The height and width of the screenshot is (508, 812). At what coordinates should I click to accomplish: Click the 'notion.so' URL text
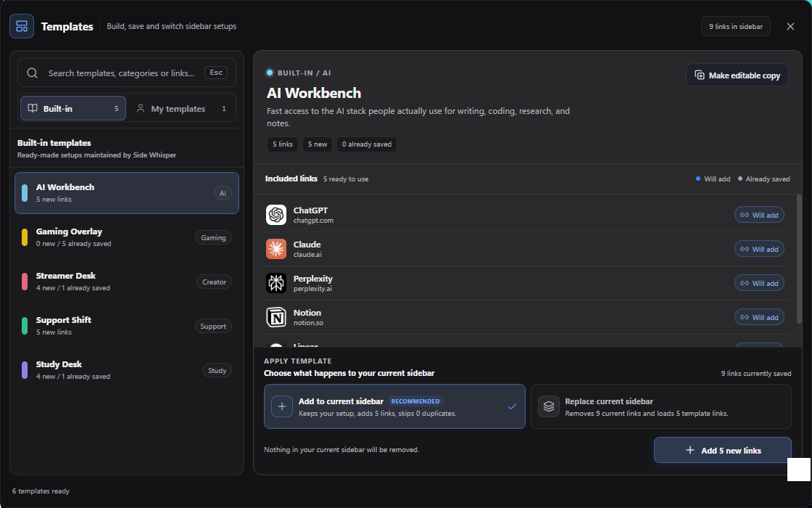tap(308, 323)
